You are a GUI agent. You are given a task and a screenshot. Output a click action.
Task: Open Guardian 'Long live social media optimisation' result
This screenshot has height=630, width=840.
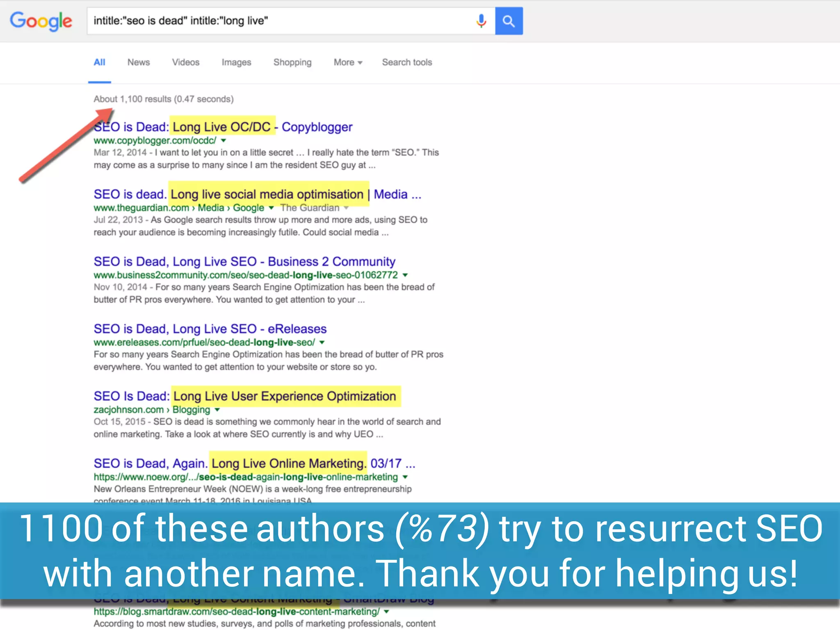258,194
